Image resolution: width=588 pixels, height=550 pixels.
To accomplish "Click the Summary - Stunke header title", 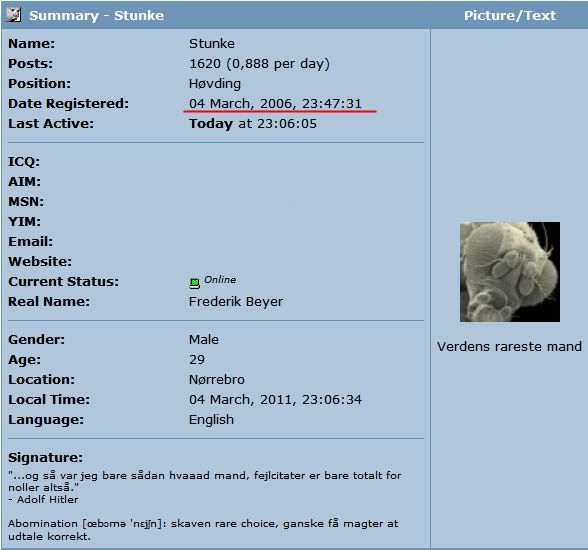I will click(96, 15).
